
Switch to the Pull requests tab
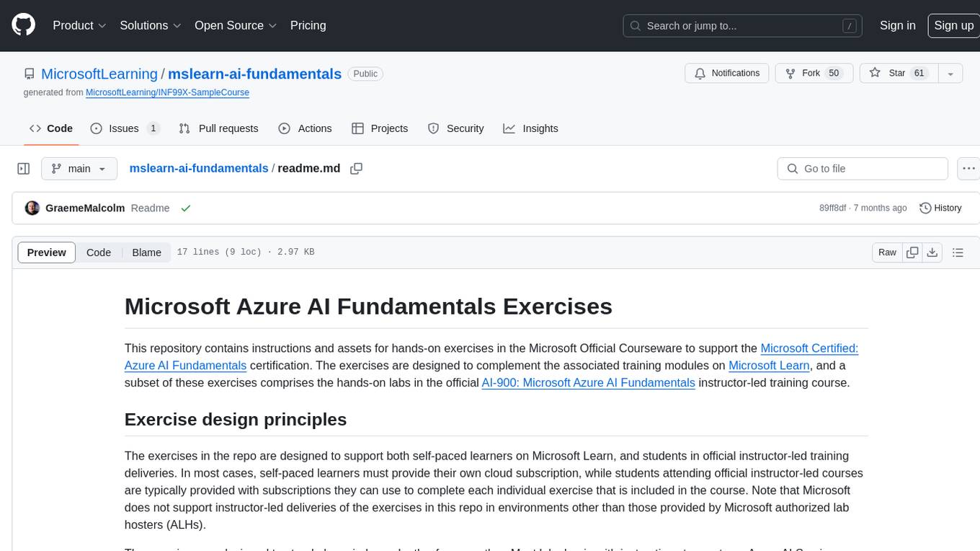pos(218,128)
